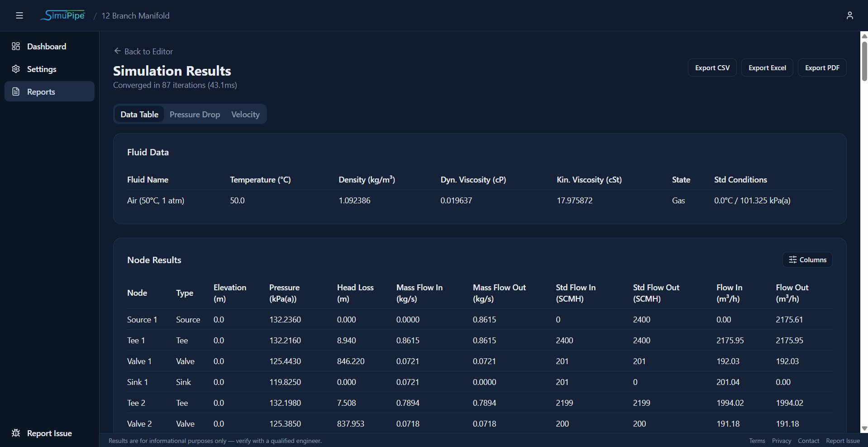Open the Privacy footer link

pos(782,441)
